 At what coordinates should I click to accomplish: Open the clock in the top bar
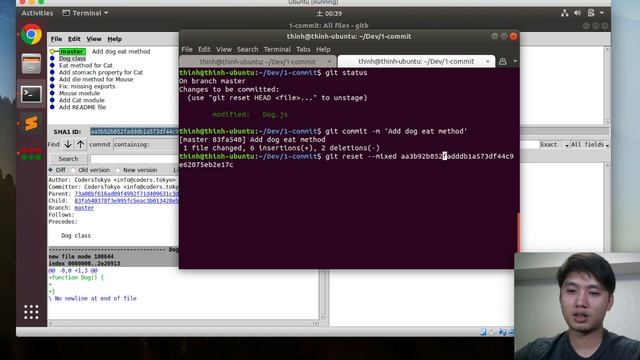329,13
